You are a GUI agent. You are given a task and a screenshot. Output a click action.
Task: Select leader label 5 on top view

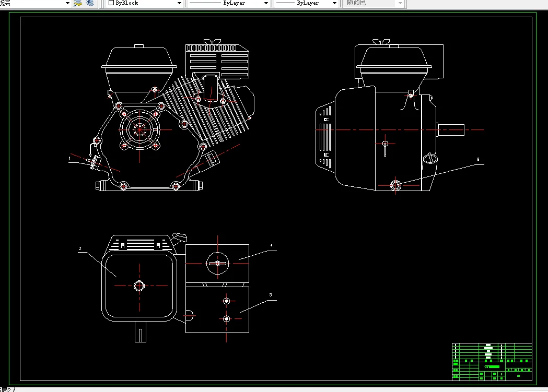point(271,295)
